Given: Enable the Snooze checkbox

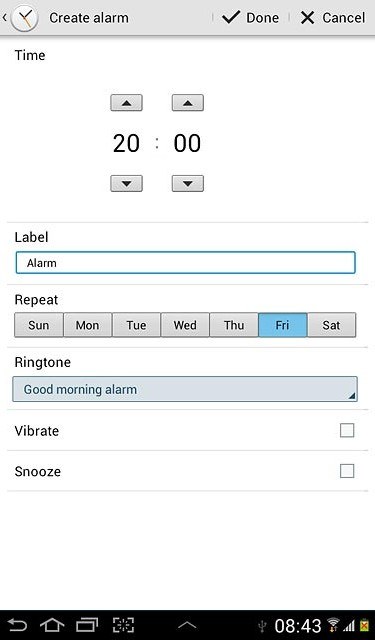Looking at the screenshot, I should coord(347,471).
